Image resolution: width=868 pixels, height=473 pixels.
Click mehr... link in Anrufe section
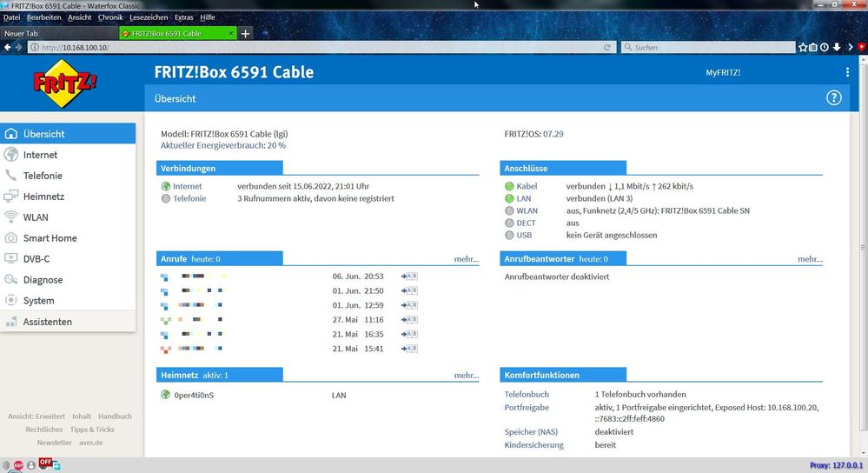466,258
